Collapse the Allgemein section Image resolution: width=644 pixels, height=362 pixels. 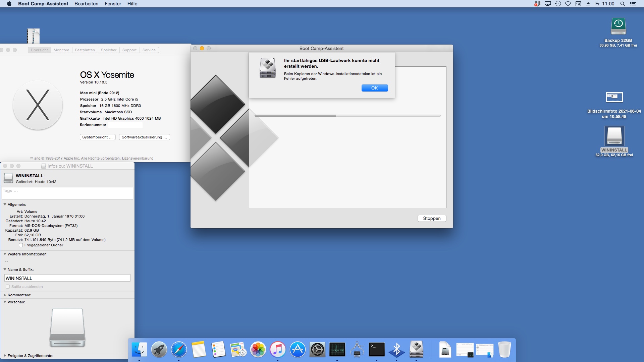point(5,204)
